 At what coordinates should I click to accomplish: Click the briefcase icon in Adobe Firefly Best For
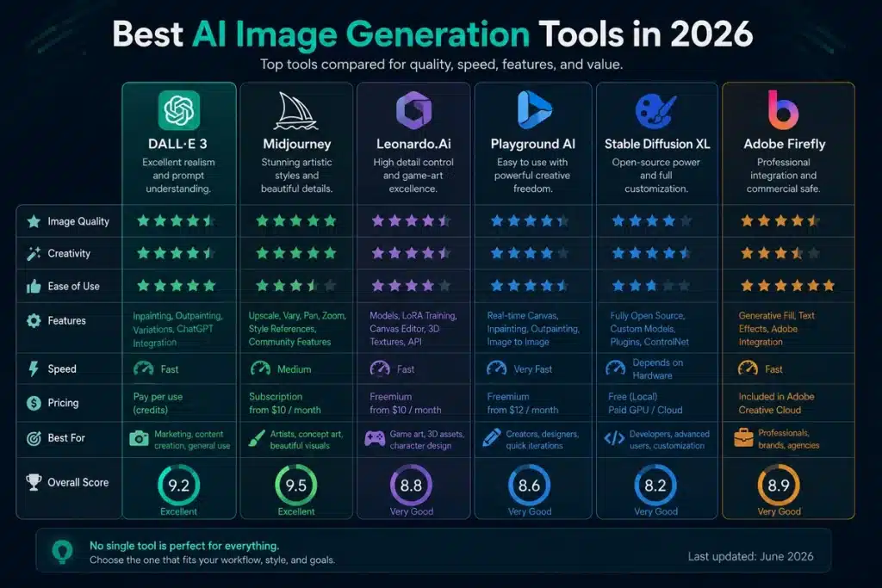(743, 437)
